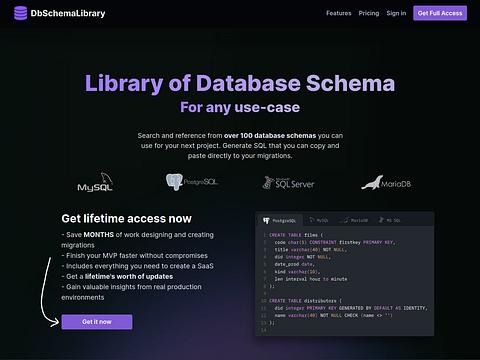The image size is (480, 360).
Task: Switch to the MySQL code tab
Action: 319,220
